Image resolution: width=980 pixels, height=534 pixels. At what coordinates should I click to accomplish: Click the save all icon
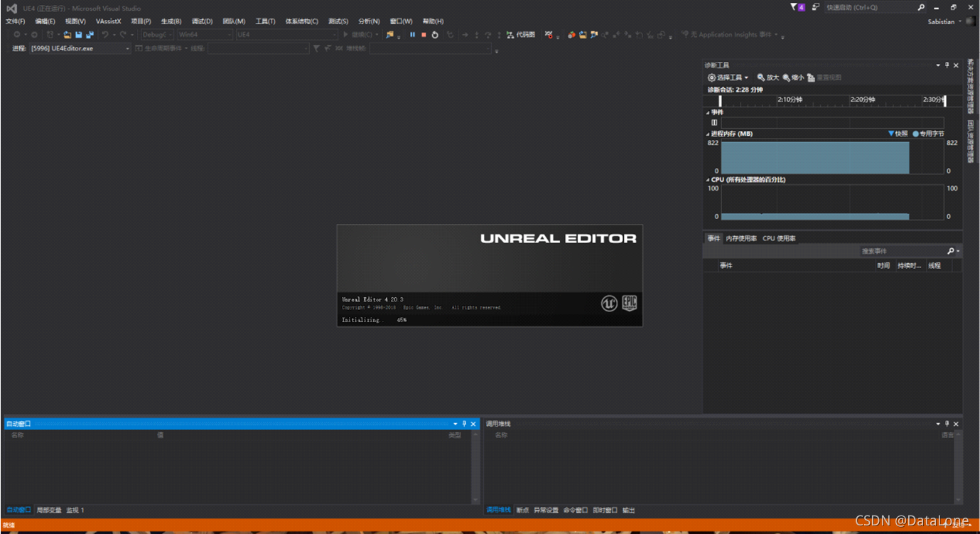(x=90, y=35)
